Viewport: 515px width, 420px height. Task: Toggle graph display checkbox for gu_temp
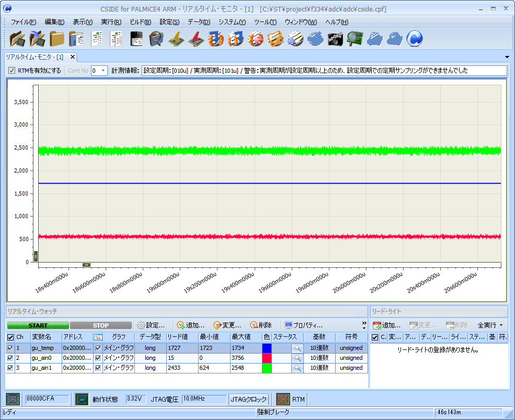(98, 348)
